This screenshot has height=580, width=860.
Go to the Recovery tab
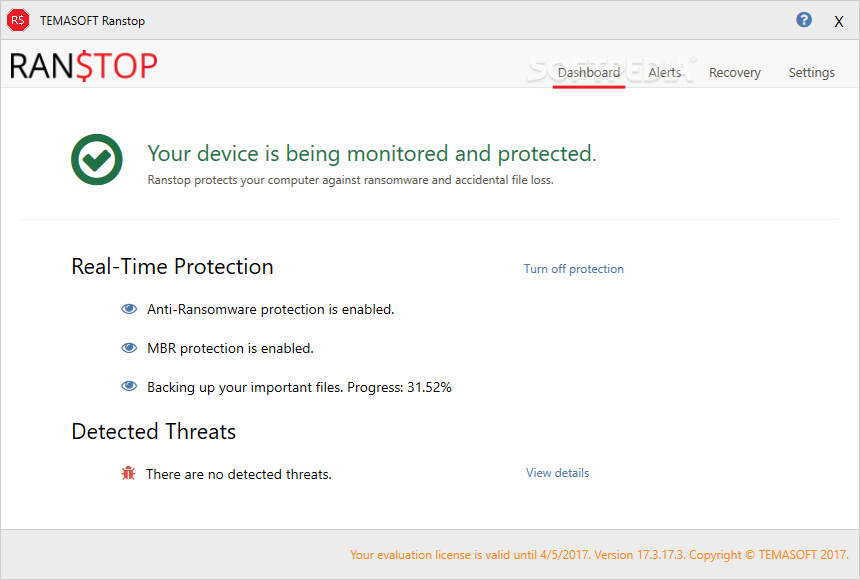point(734,72)
